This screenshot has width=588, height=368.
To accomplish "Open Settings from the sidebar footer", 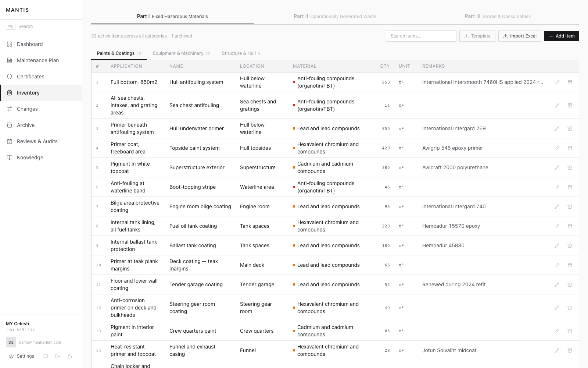I will 22,356.
